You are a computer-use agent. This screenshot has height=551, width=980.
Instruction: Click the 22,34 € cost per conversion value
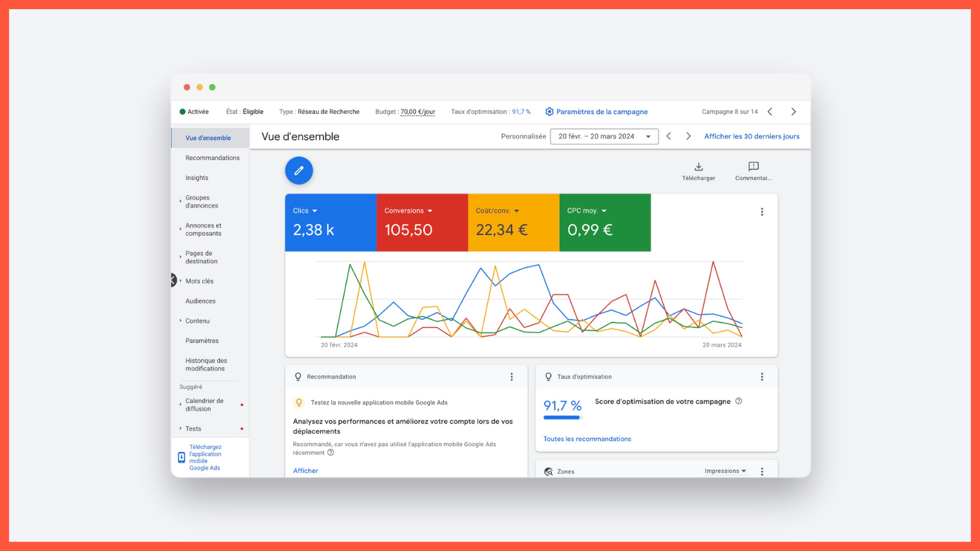coord(502,230)
